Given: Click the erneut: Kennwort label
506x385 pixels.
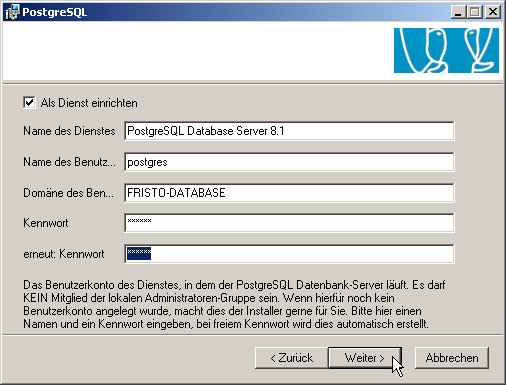Looking at the screenshot, I should (64, 254).
